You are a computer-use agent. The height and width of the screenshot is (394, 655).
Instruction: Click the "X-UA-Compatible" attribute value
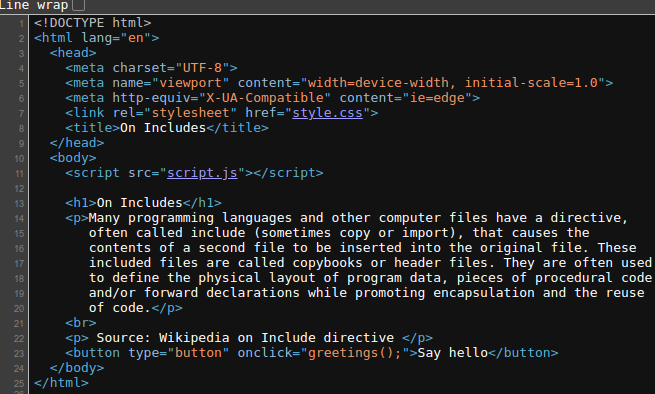265,98
